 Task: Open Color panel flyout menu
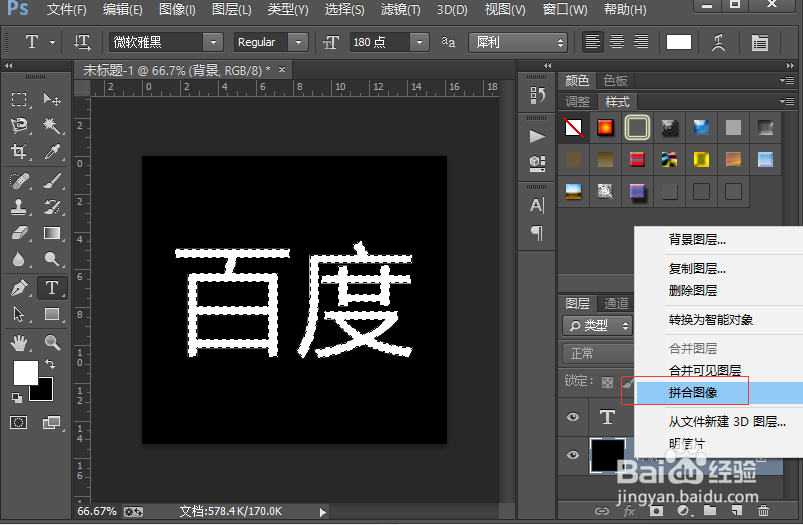787,80
